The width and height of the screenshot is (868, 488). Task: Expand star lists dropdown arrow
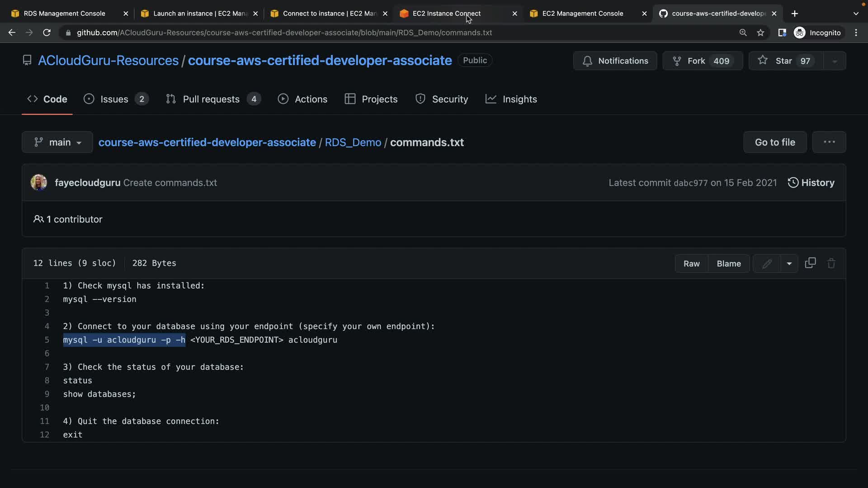coord(835,61)
